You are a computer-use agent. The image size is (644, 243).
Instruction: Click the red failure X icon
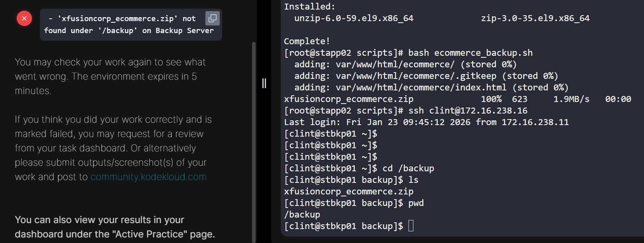click(24, 18)
